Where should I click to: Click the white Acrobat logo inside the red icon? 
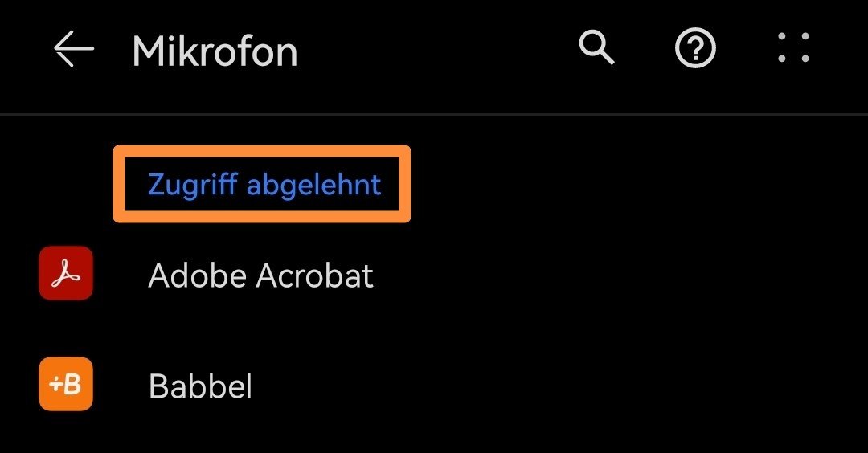point(66,275)
